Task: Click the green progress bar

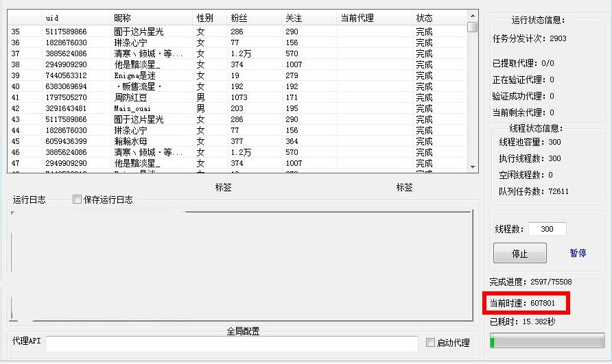Action: point(547,341)
